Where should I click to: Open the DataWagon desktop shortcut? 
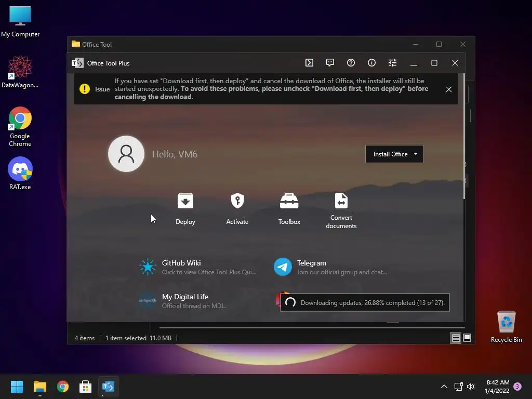coord(20,72)
